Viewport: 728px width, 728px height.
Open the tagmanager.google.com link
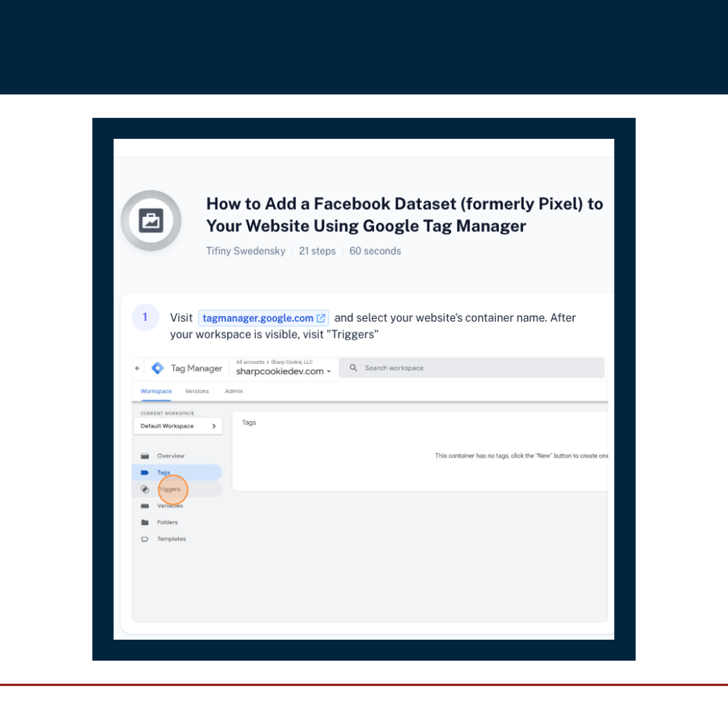click(264, 318)
